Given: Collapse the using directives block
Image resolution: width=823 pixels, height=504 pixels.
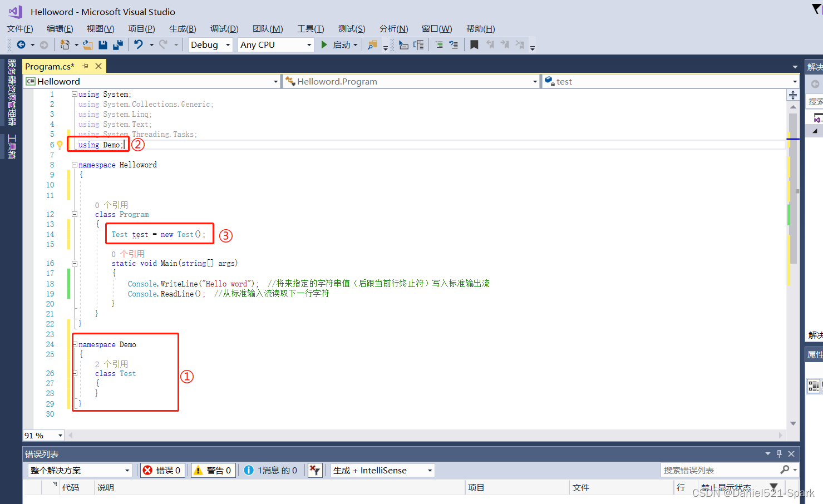Looking at the screenshot, I should click(x=74, y=94).
